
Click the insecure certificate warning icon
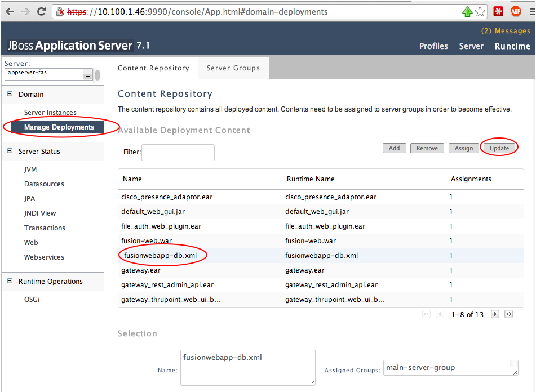click(60, 12)
